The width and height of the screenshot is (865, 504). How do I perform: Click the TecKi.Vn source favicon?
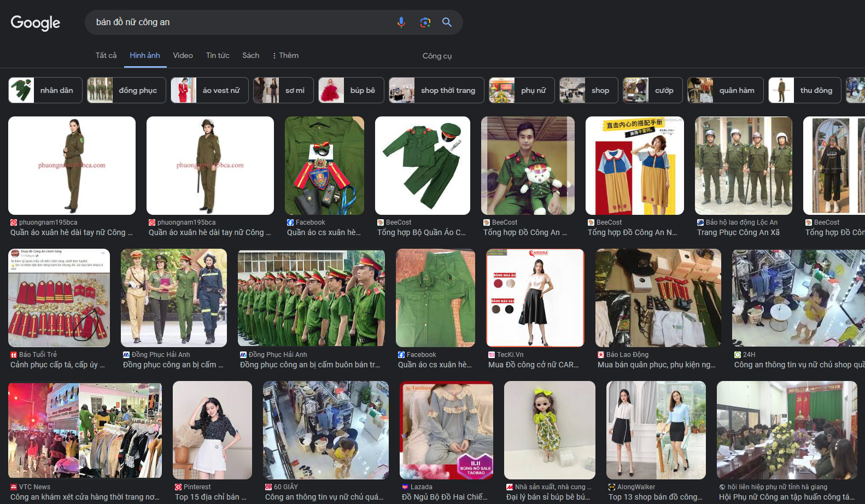coord(492,355)
